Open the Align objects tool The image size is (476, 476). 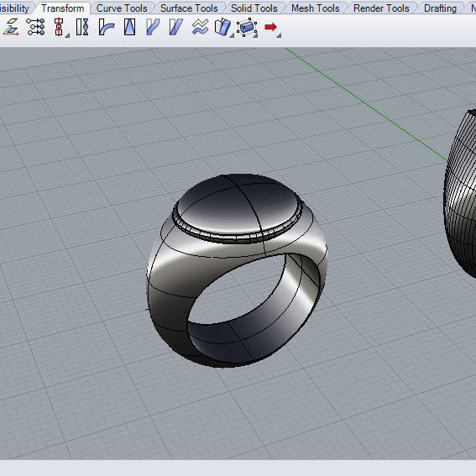(59, 27)
